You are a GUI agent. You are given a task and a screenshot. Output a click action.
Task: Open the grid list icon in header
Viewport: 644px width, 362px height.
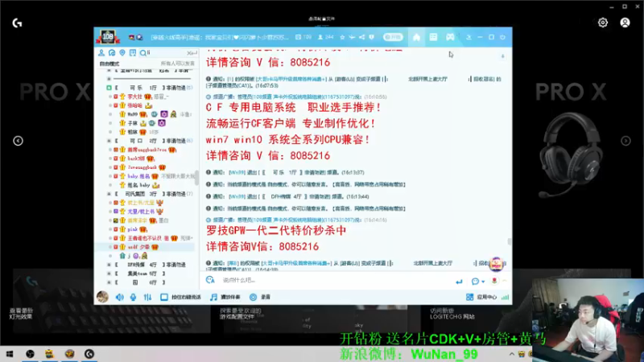tap(433, 37)
